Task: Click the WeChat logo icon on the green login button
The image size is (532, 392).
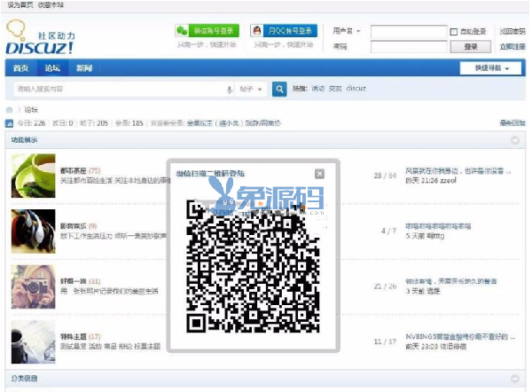Action: pos(182,31)
